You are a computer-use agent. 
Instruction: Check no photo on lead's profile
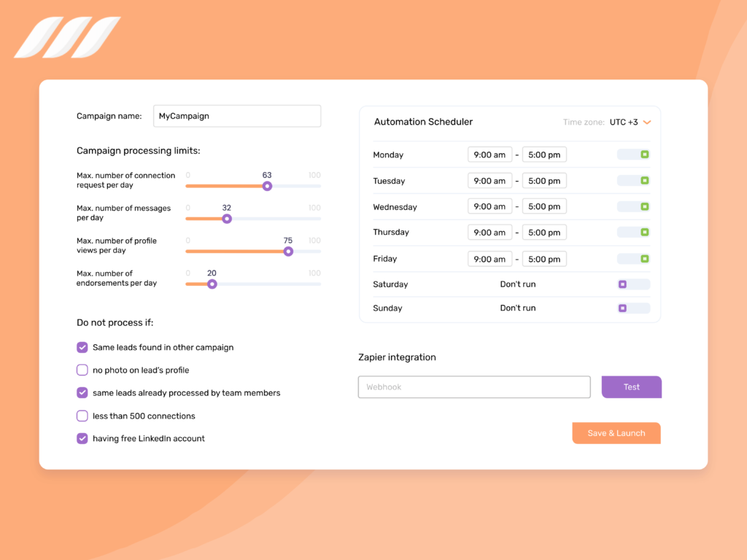(x=82, y=370)
